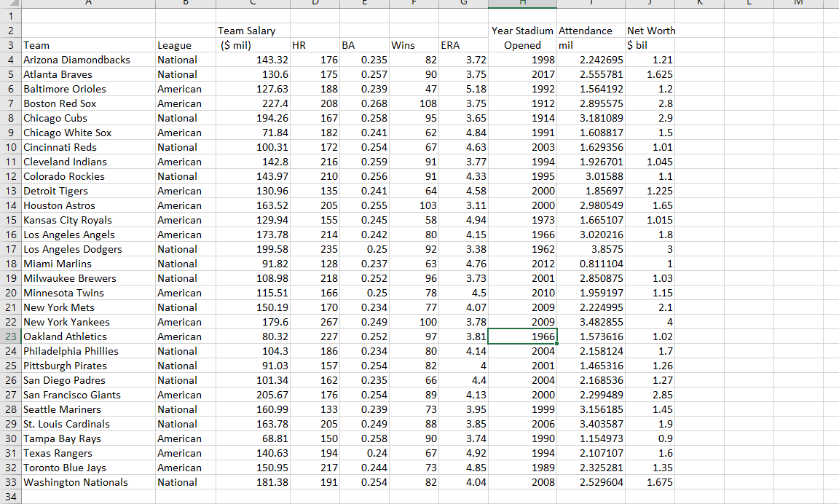Select the Toronto Blue Jays cell
The image size is (839, 504).
click(88, 468)
